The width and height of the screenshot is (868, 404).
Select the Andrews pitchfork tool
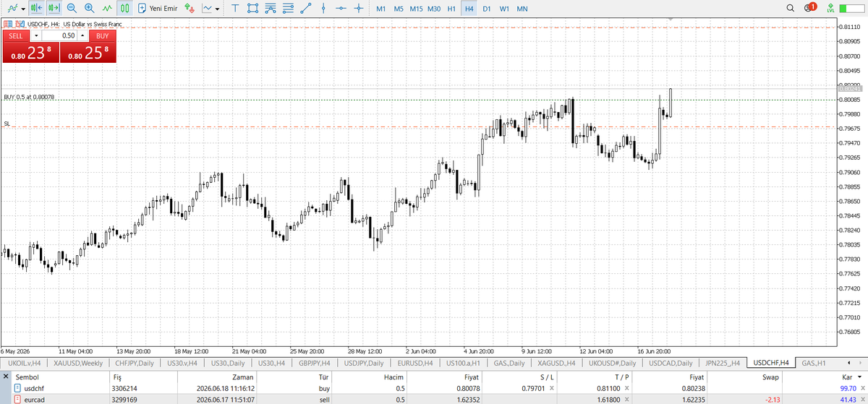(271, 9)
